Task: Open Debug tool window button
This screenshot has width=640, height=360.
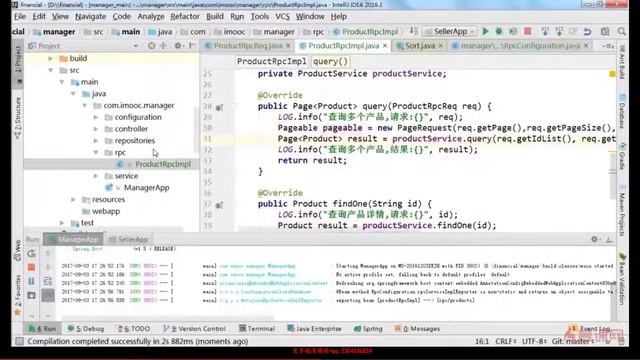Action: [86, 329]
